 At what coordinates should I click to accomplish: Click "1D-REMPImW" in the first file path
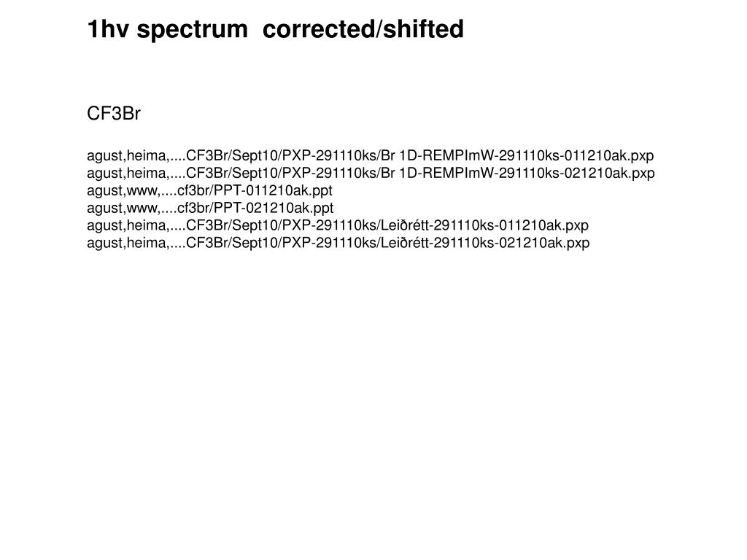point(446,156)
